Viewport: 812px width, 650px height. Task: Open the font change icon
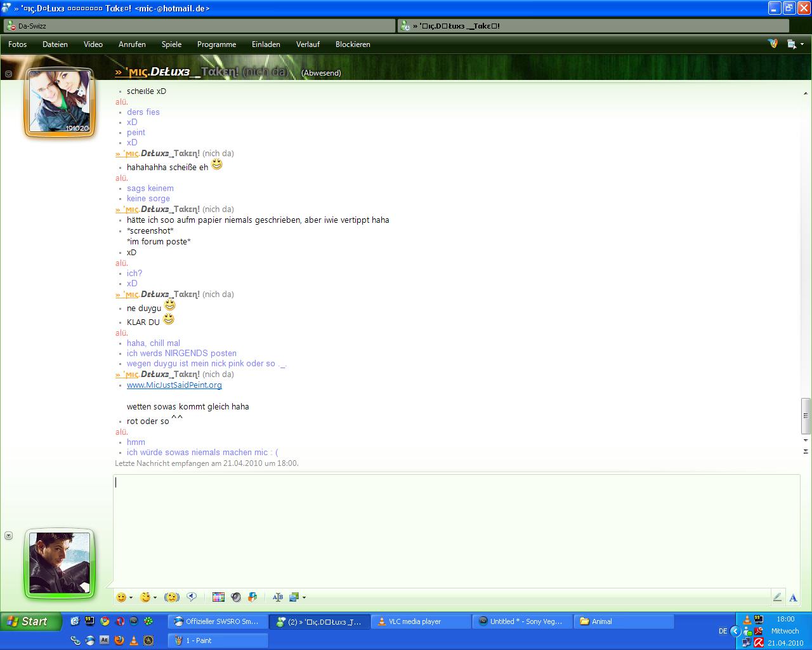point(277,597)
